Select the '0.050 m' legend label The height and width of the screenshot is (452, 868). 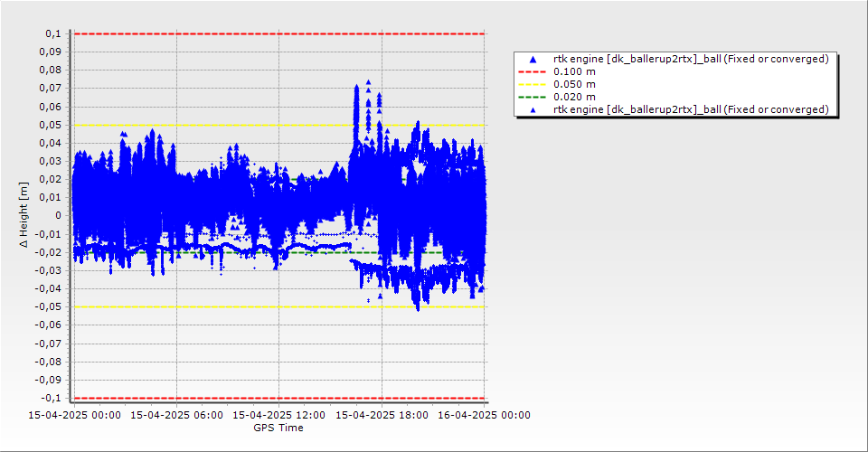click(574, 85)
